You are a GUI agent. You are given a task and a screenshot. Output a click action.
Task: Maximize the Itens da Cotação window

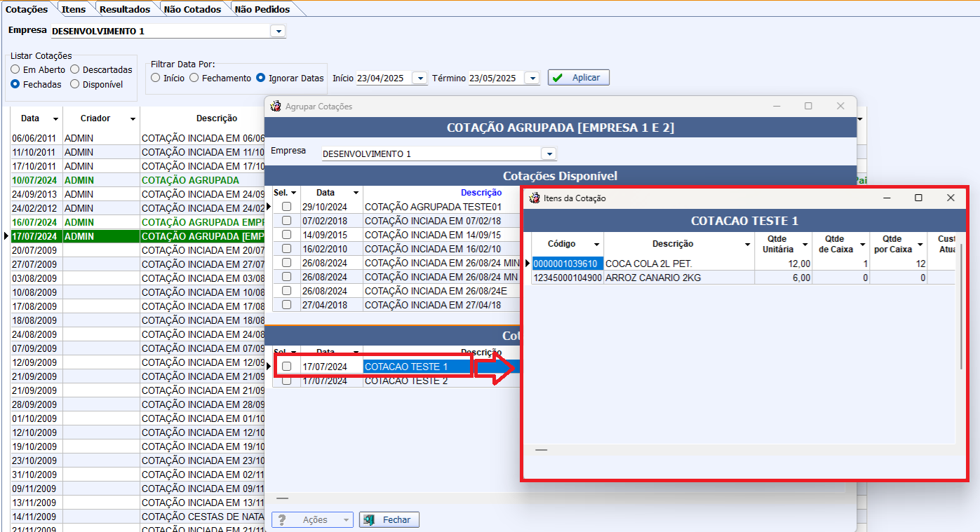tap(918, 198)
